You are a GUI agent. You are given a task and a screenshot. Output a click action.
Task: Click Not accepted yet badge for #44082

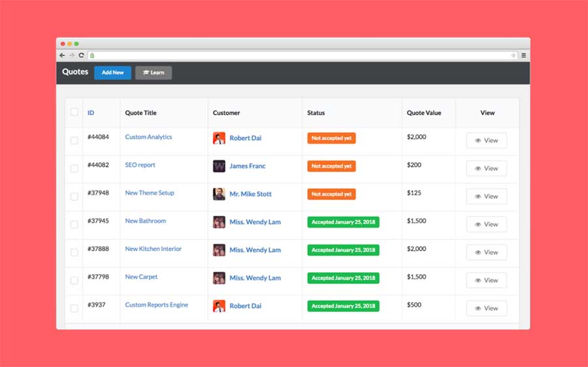tap(331, 166)
